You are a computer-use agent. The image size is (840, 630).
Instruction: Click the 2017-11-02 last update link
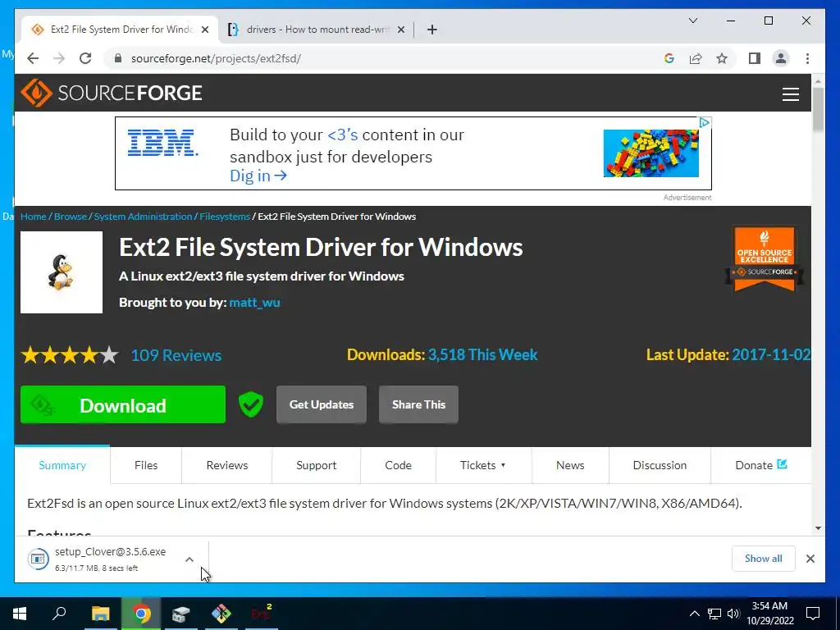pos(771,354)
